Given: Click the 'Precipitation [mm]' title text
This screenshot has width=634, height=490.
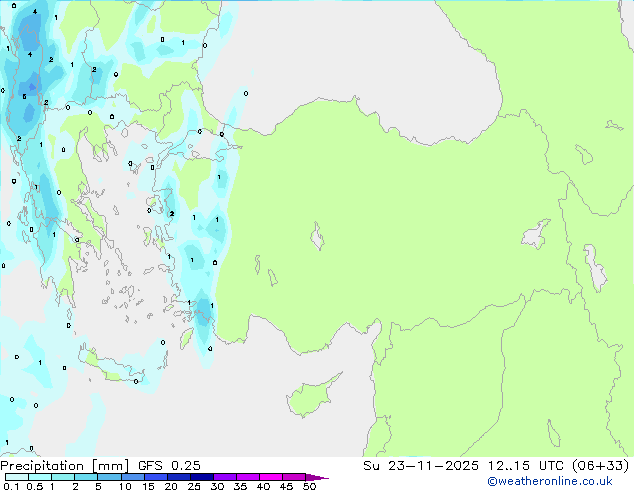Looking at the screenshot, I should (x=64, y=466).
